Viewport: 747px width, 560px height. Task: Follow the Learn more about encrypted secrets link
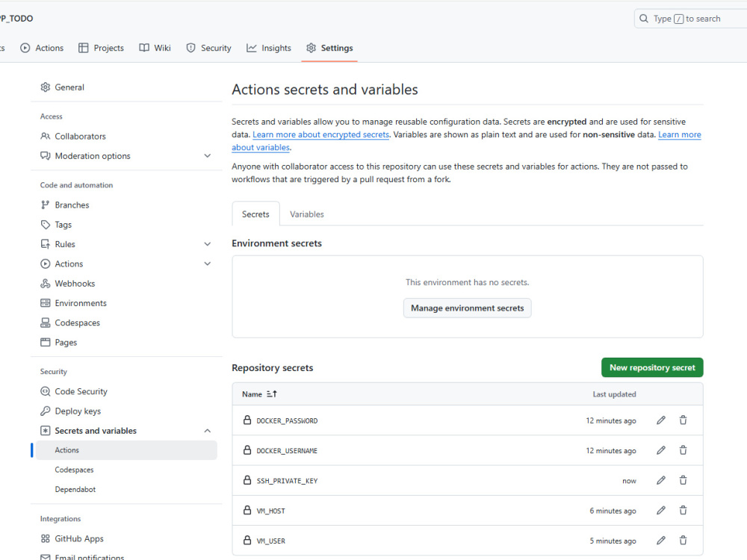321,134
